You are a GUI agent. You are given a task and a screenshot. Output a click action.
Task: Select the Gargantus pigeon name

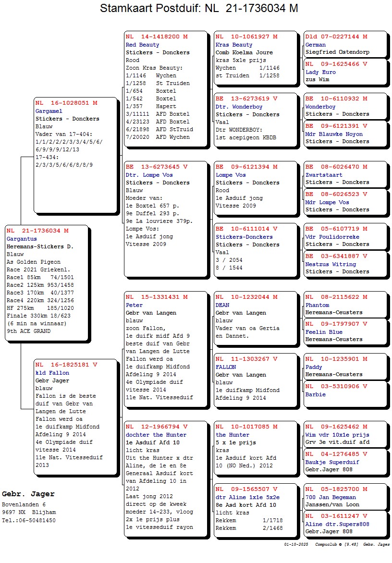coord(22,239)
